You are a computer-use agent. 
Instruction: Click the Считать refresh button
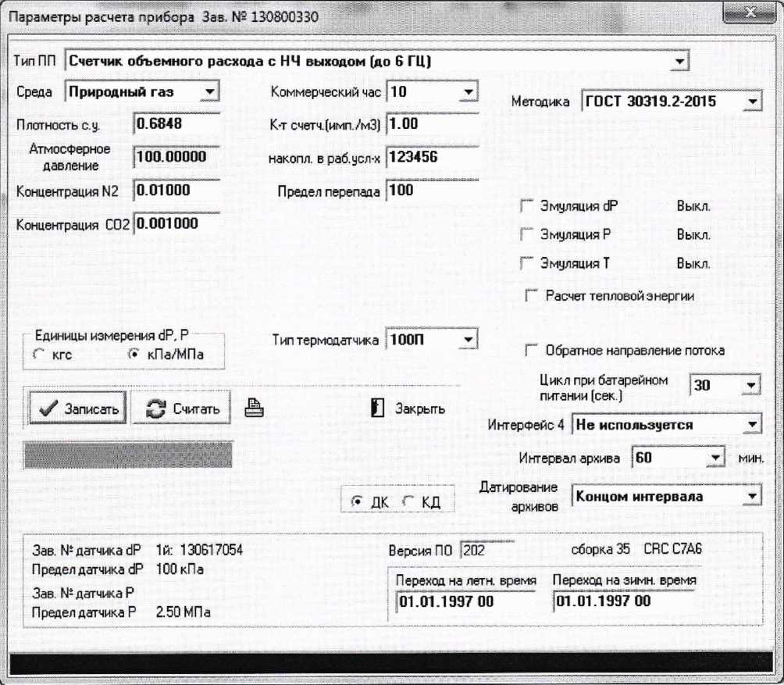point(180,409)
